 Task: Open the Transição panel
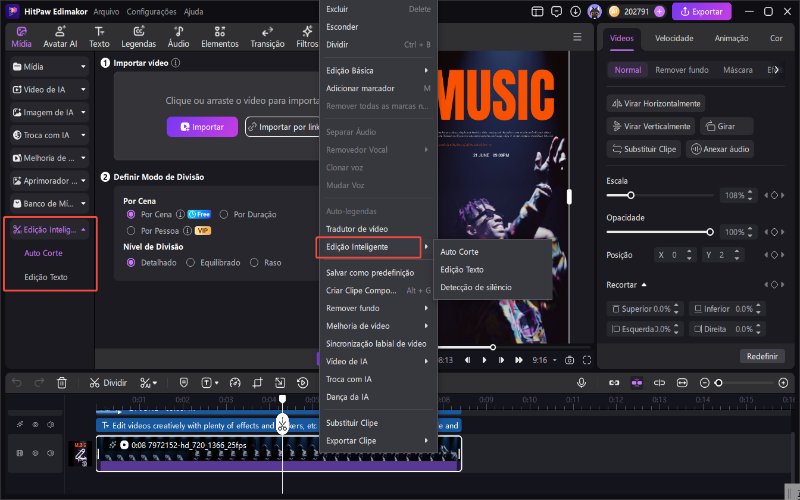pos(267,38)
